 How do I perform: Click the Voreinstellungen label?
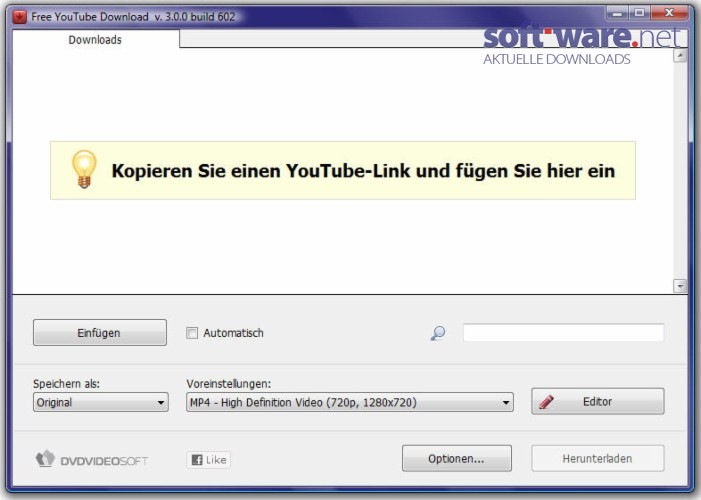(228, 384)
